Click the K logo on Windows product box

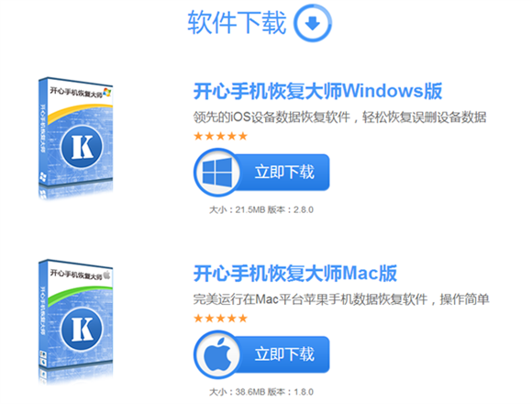82,147
